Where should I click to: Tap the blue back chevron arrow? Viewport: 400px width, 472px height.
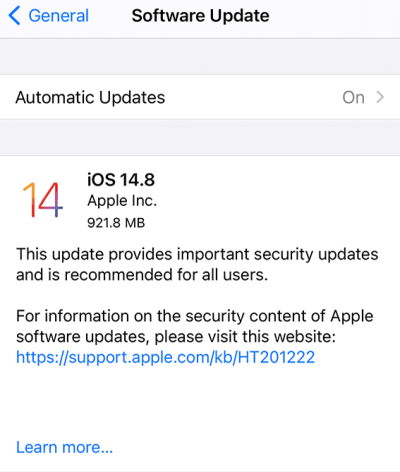click(15, 16)
